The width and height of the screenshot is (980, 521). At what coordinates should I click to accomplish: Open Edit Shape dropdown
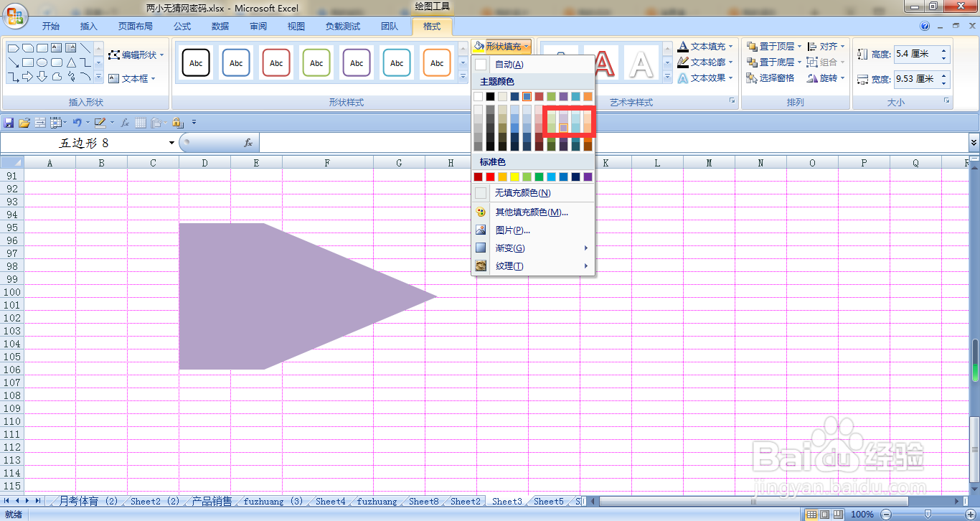tap(136, 55)
